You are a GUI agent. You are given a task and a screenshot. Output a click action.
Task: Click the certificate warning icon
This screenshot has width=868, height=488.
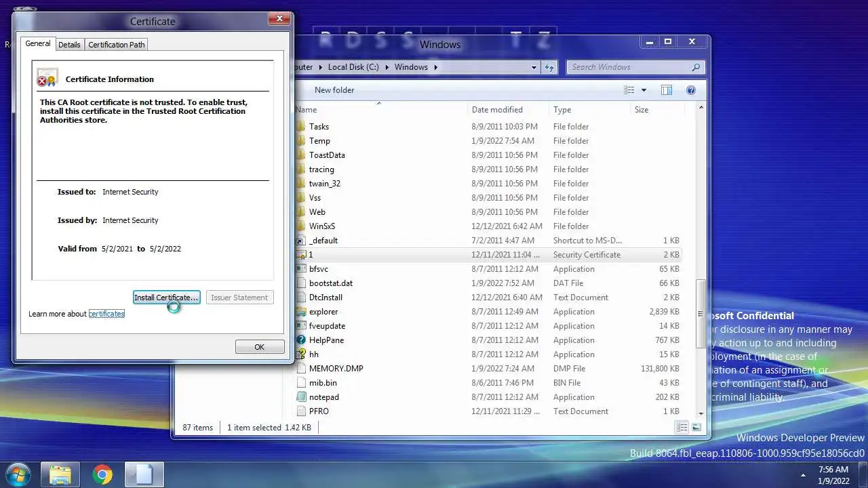click(47, 77)
